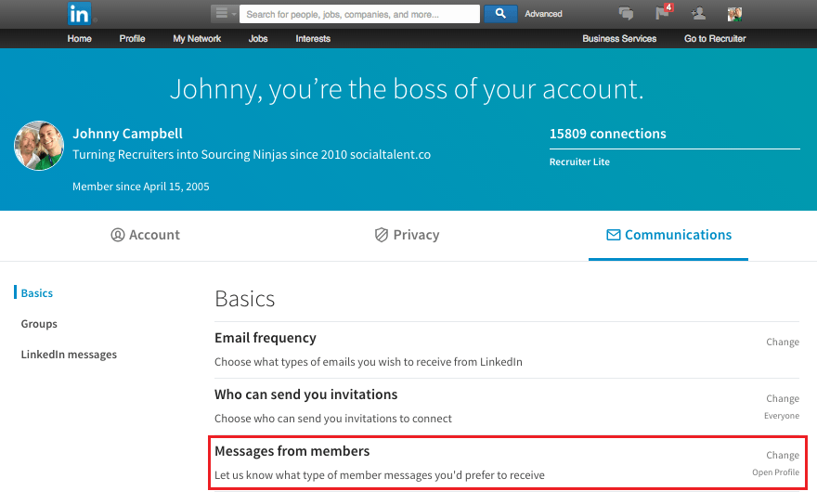Click the LinkedIn logo icon
Viewport: 817px width, 504px height.
click(79, 14)
